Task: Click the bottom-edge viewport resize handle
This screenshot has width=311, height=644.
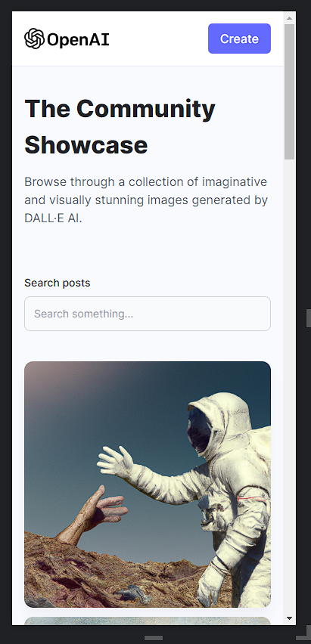Action: coord(154,638)
